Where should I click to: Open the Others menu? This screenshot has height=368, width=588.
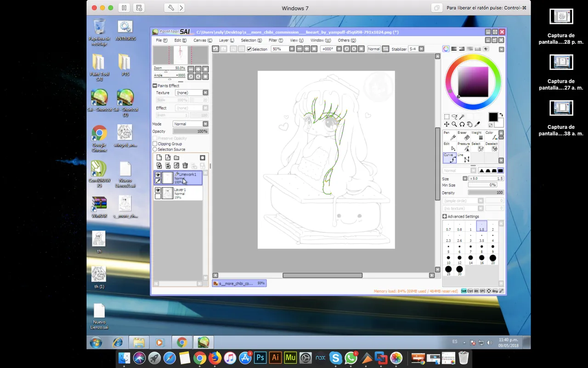347,40
